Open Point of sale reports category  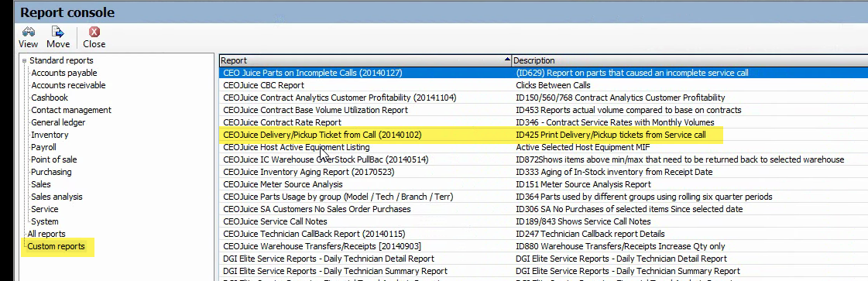click(x=53, y=159)
